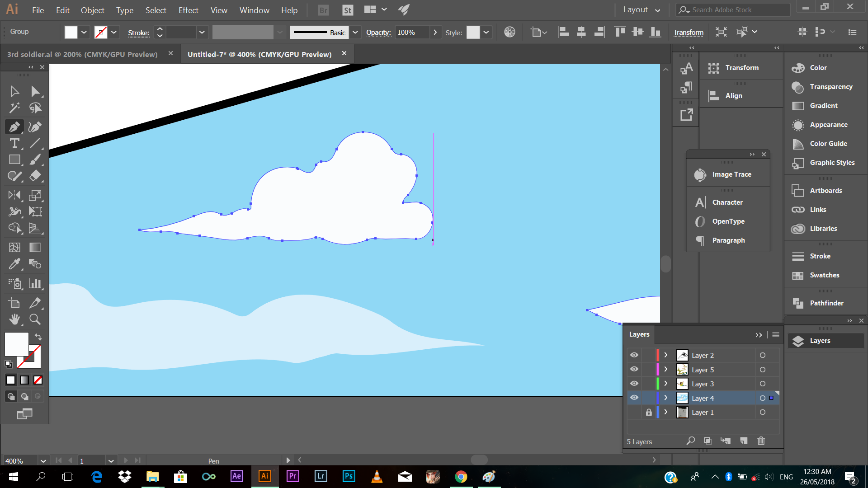Open Photoshop from Windows taskbar
Image resolution: width=868 pixels, height=488 pixels.
point(349,476)
